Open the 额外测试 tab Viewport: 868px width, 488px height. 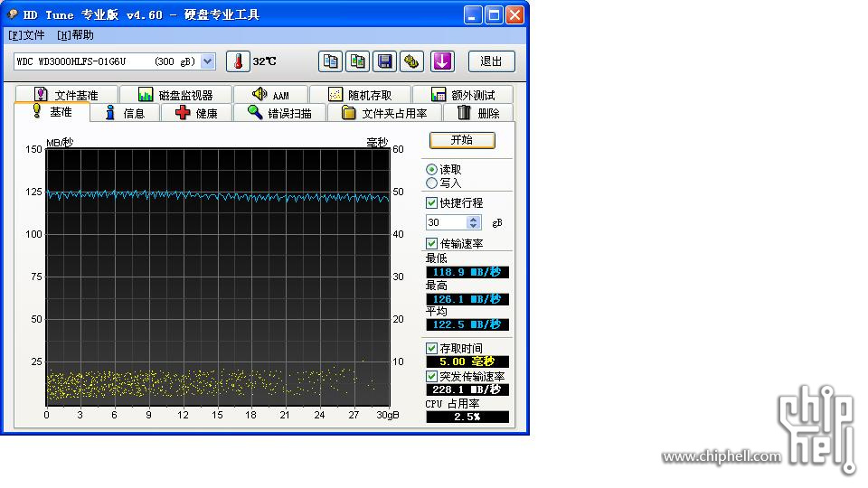coord(463,95)
